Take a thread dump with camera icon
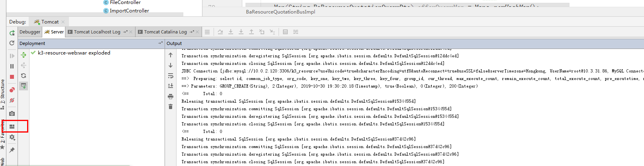644x166 pixels. tap(12, 113)
